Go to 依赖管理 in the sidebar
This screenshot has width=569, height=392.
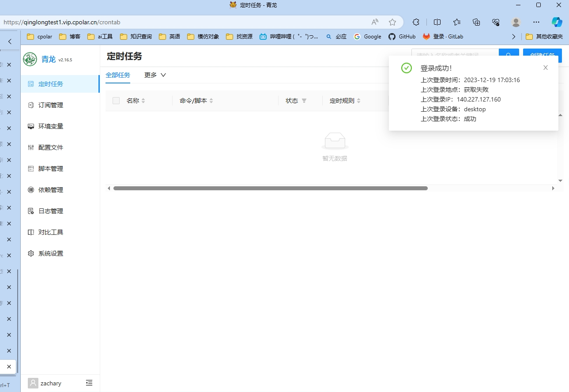pyautogui.click(x=60, y=190)
